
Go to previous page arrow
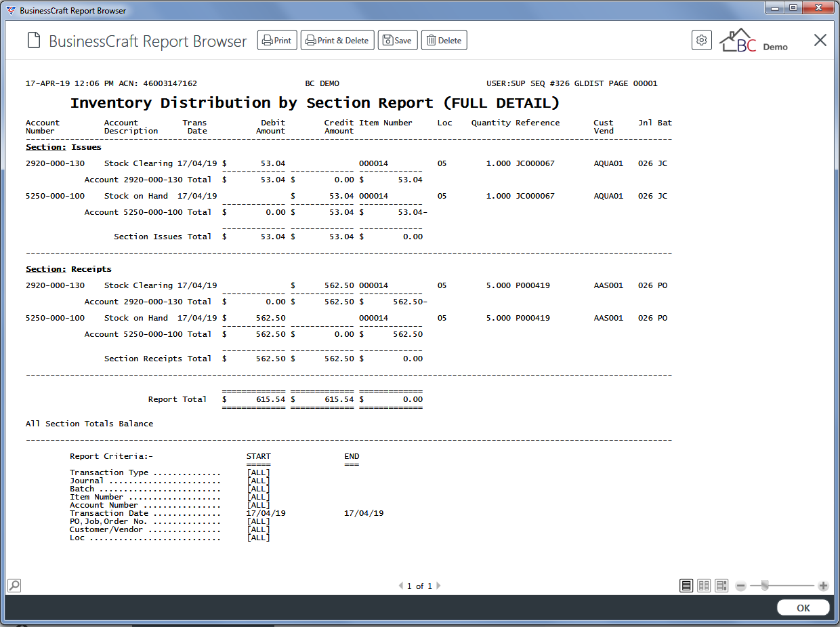[401, 586]
